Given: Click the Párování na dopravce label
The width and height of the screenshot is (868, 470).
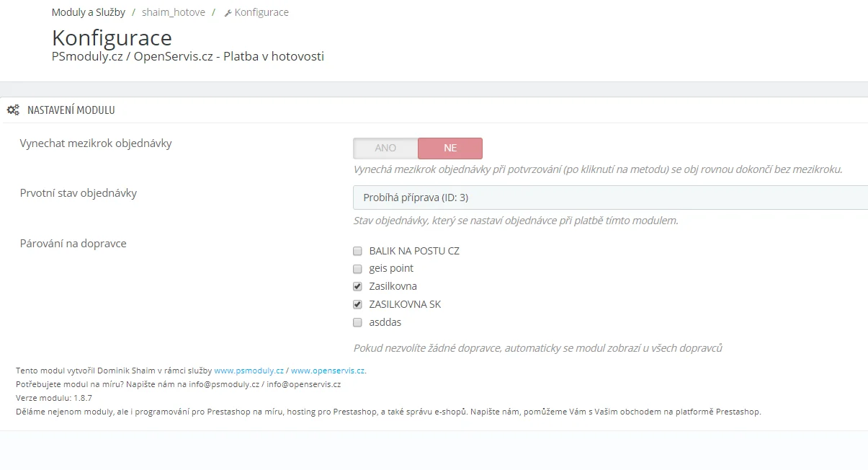Looking at the screenshot, I should pyautogui.click(x=73, y=244).
